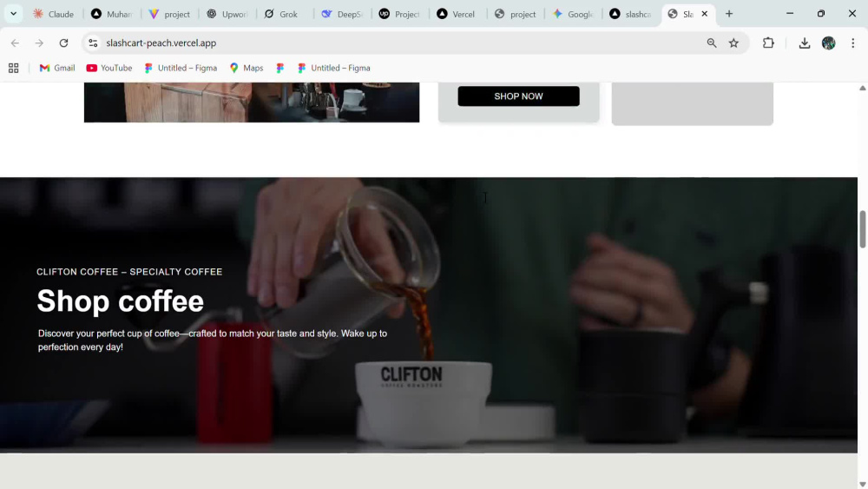Switch to the Google tab
This screenshot has height=489, width=868.
(x=573, y=14)
